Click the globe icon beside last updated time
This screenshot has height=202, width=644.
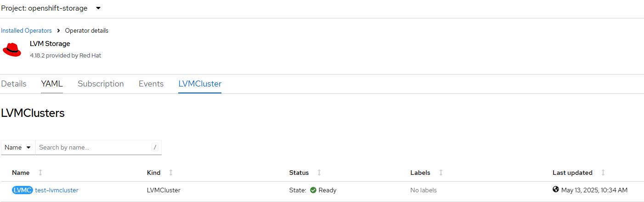click(556, 190)
